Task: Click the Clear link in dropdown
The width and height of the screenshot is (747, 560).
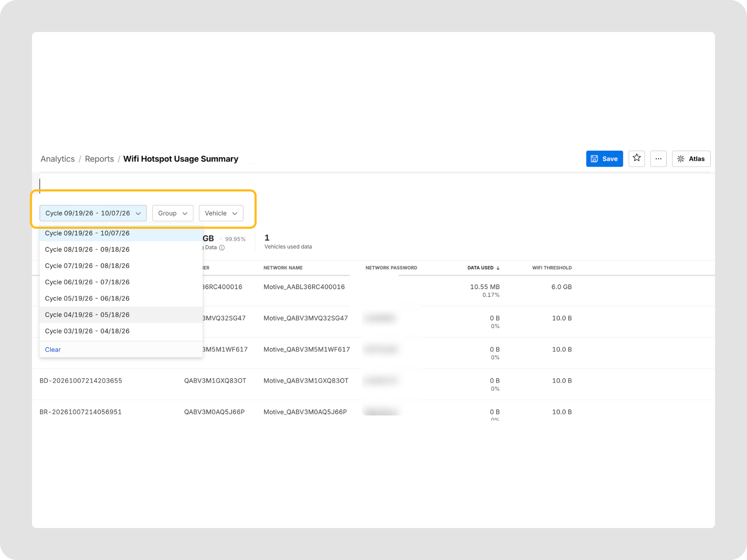Action: click(x=53, y=349)
